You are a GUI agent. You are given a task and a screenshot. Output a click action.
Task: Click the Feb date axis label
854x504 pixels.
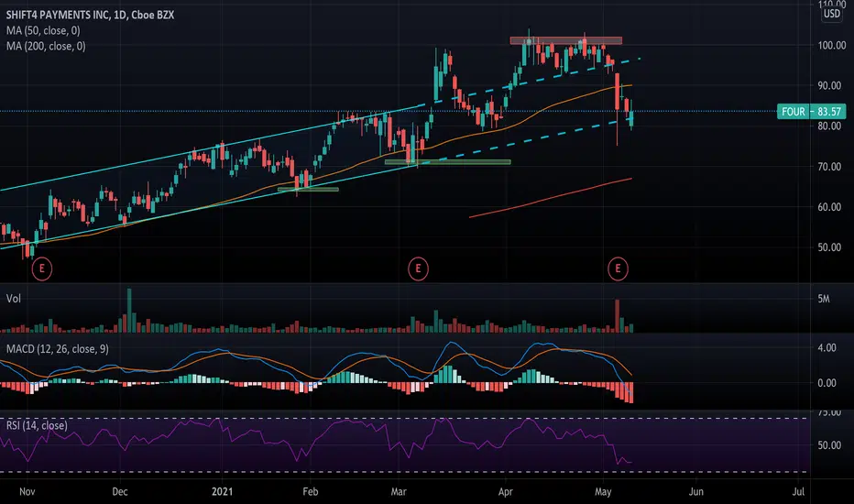click(310, 491)
